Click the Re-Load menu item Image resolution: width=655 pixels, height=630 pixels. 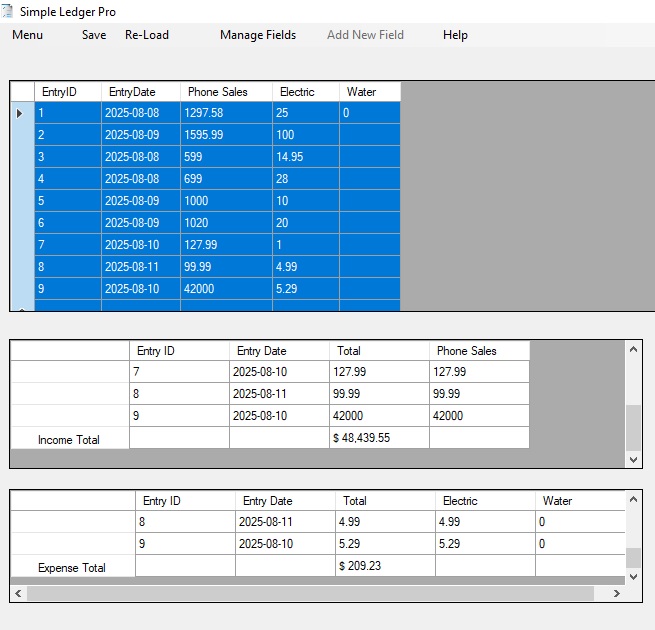(146, 35)
